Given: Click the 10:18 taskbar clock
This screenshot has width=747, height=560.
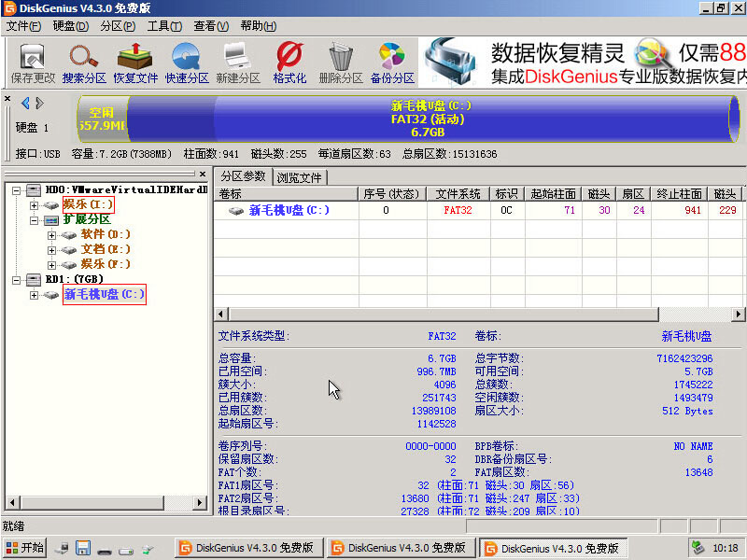Looking at the screenshot, I should 726,548.
